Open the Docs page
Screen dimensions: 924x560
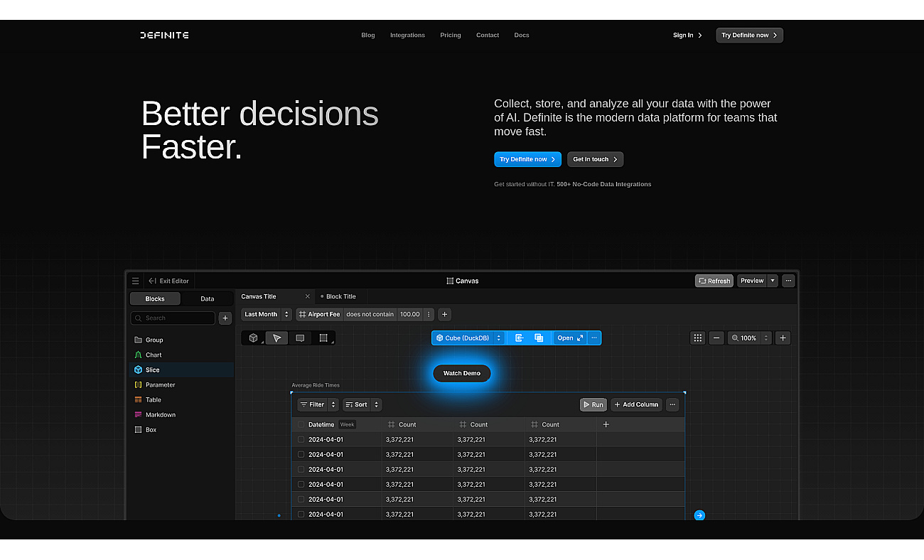tap(522, 35)
